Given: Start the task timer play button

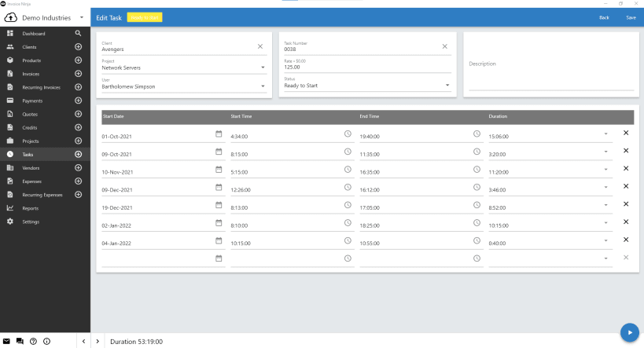Looking at the screenshot, I should pyautogui.click(x=630, y=332).
